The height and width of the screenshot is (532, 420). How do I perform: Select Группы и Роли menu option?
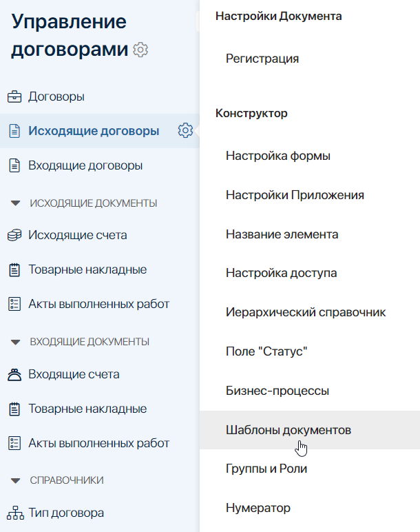click(x=266, y=469)
